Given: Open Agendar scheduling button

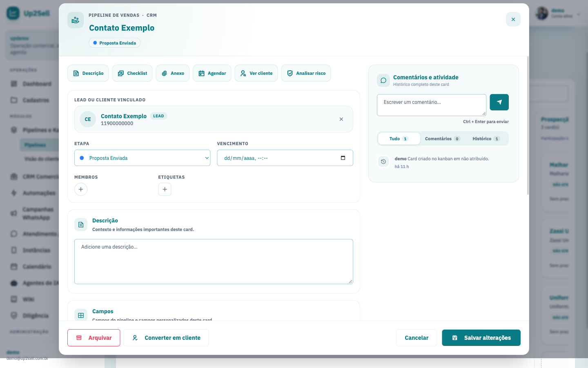Looking at the screenshot, I should pos(212,73).
